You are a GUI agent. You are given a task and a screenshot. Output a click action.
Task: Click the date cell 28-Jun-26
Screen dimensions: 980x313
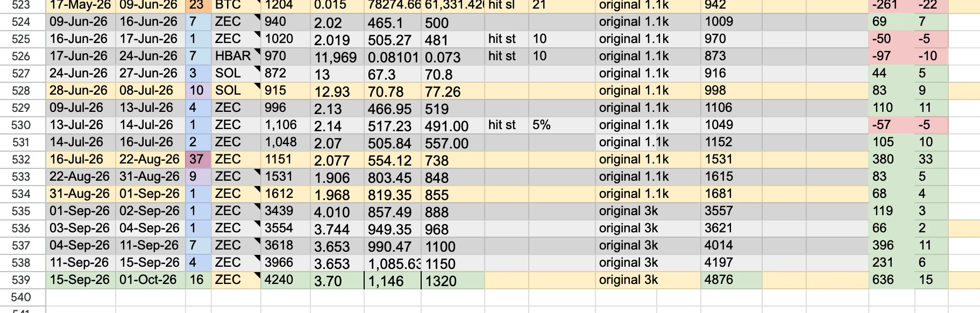[81, 90]
